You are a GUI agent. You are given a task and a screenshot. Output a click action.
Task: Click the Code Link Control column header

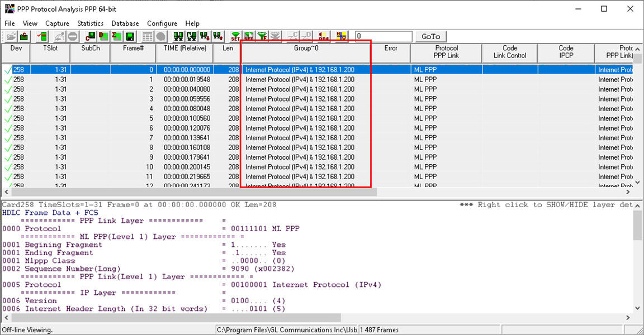tap(510, 53)
